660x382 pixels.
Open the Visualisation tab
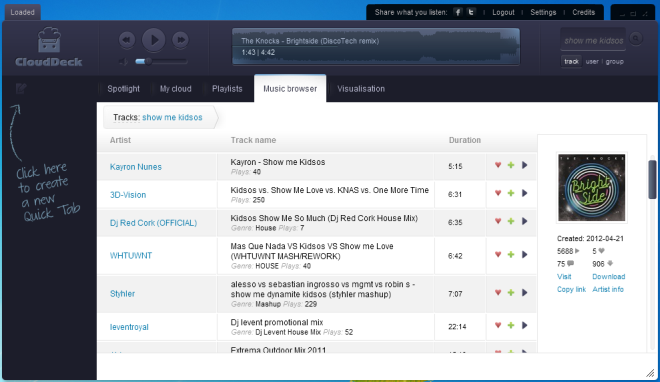coord(361,89)
